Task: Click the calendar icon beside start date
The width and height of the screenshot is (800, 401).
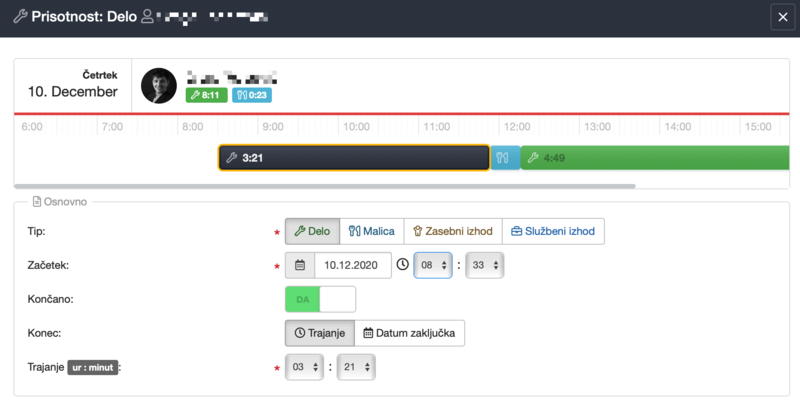Action: click(300, 265)
